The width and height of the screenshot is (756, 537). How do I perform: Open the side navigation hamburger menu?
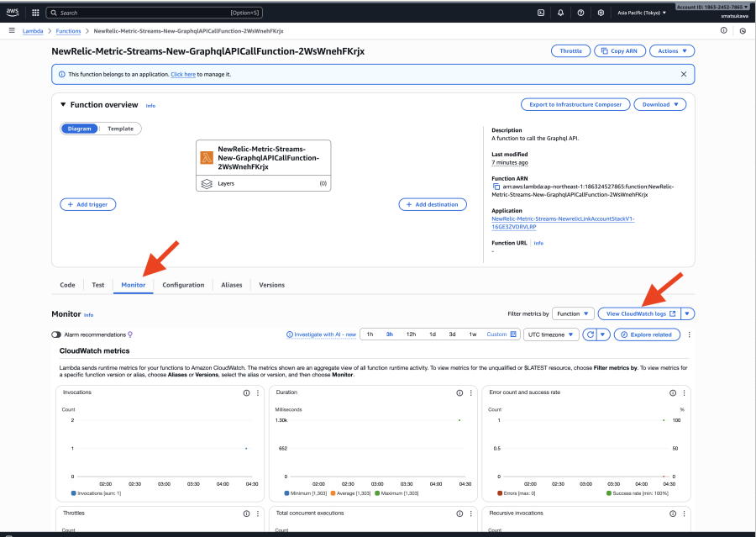(12, 30)
